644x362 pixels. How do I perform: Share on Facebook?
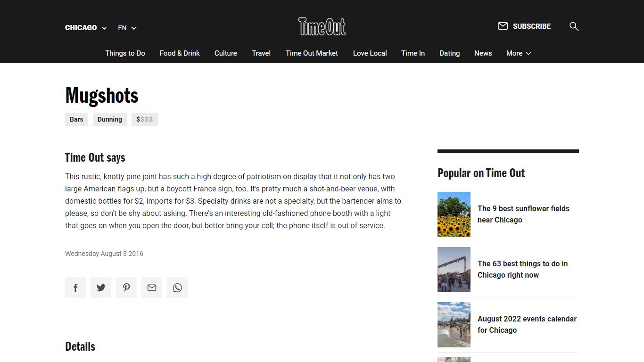75,288
